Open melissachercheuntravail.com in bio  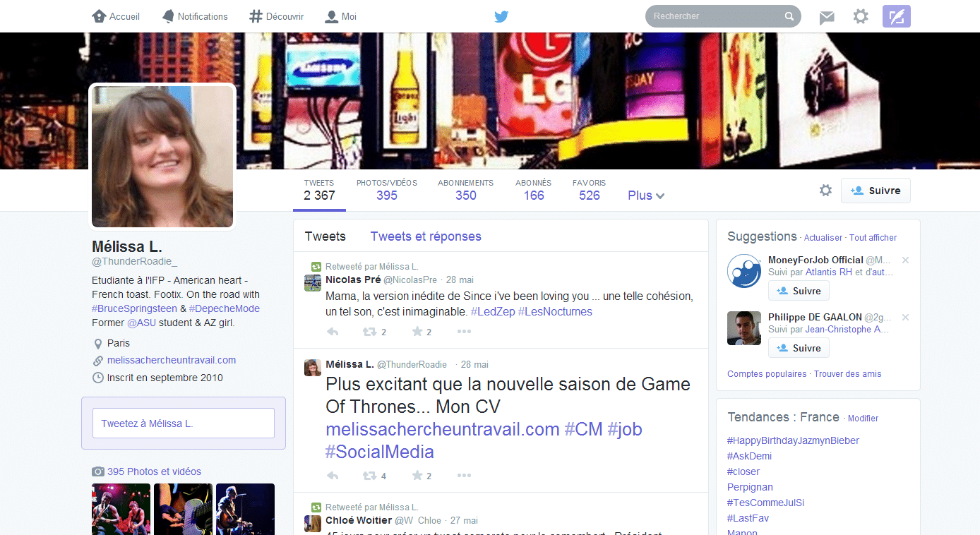172,360
